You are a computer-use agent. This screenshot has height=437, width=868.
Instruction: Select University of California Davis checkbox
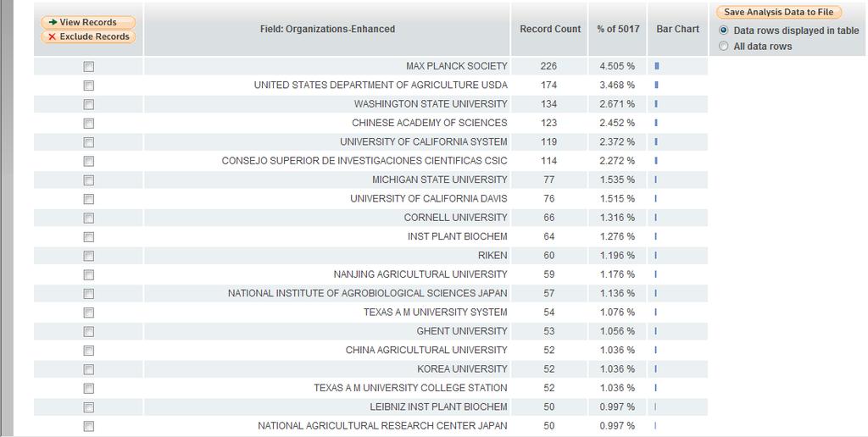pyautogui.click(x=88, y=198)
